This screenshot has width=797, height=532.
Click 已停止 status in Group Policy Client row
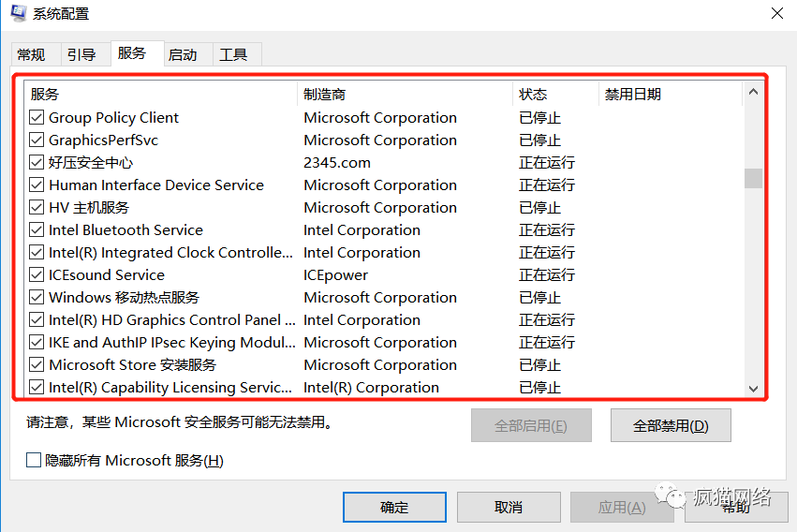pos(539,117)
